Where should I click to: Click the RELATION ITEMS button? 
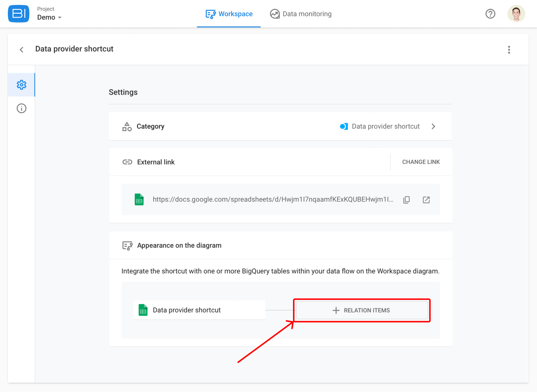(362, 310)
